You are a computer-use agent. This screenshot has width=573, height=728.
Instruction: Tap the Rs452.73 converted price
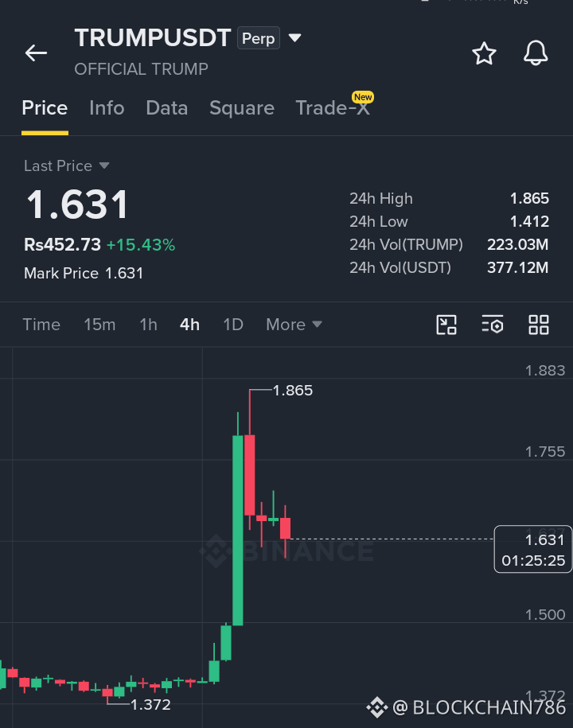click(x=62, y=245)
